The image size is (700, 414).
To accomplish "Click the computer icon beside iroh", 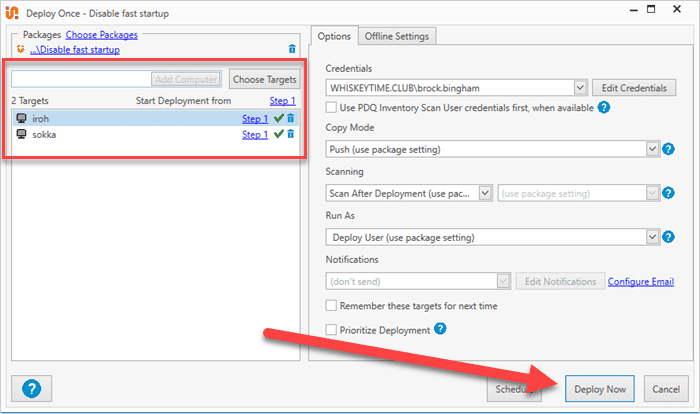I will 21,118.
